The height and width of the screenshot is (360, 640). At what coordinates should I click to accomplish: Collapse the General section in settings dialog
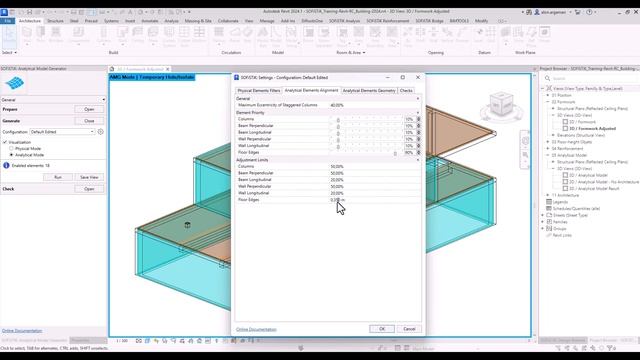tap(418, 99)
